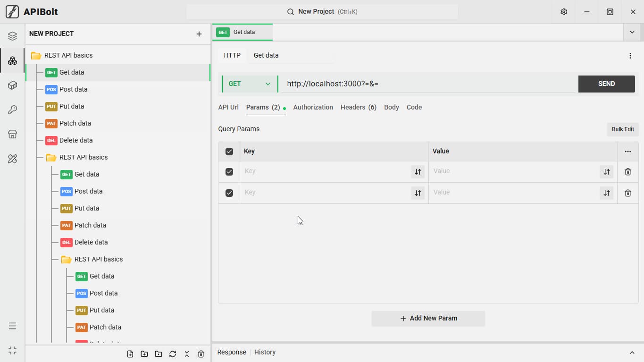The width and height of the screenshot is (644, 362).
Task: Toggle the second query param checkbox
Action: [229, 193]
